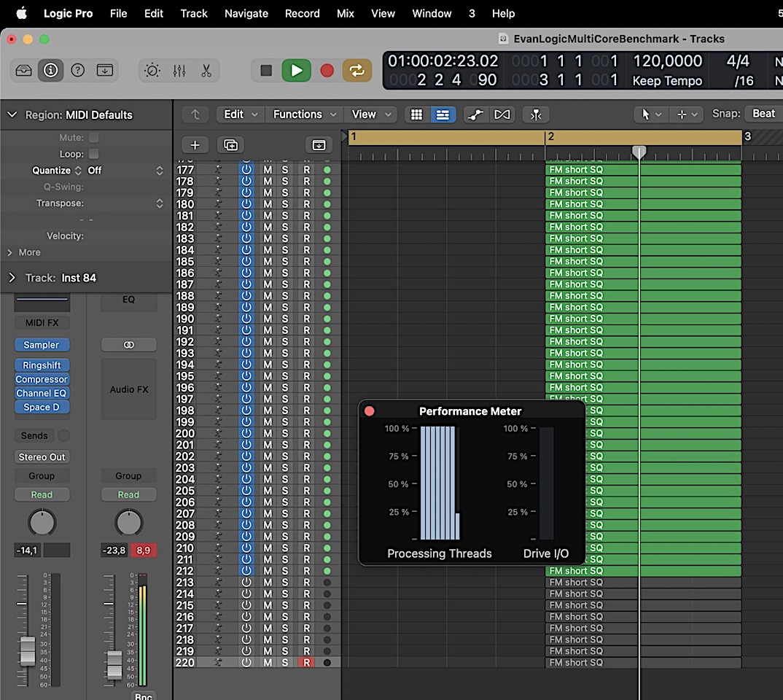Open the Quantize Off popup

coord(125,171)
